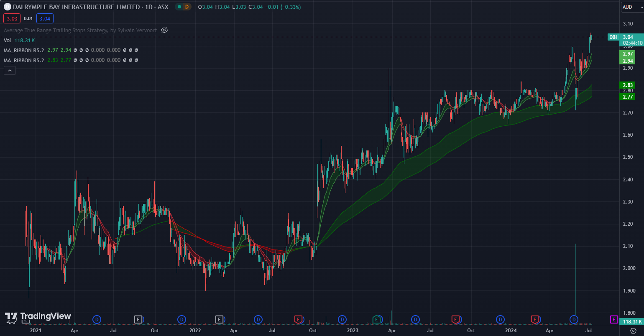The image size is (644, 336).
Task: Select the MA_RIBBON legend showing 2.83 2.77
Action: pos(71,60)
